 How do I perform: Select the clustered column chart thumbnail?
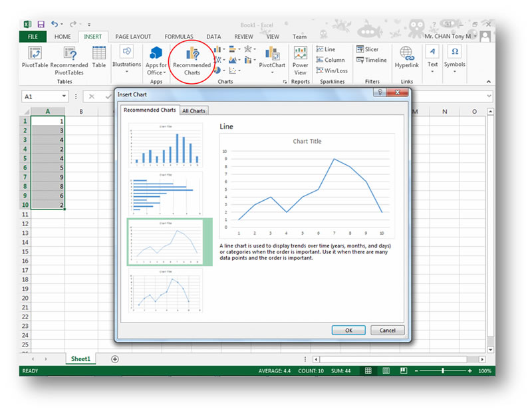(166, 145)
